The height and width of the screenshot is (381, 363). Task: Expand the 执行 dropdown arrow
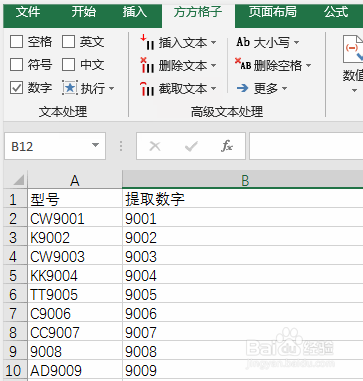[111, 89]
